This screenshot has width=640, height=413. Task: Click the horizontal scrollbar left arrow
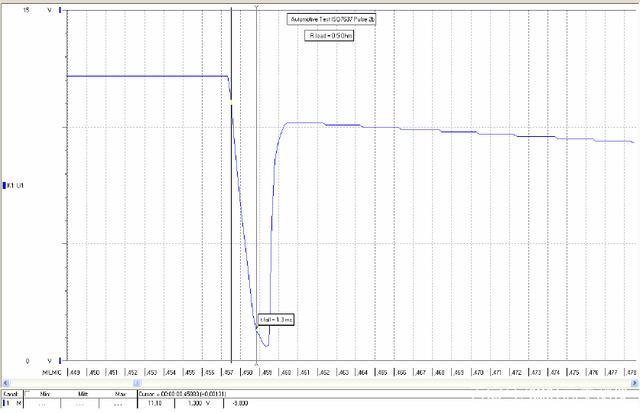5,383
